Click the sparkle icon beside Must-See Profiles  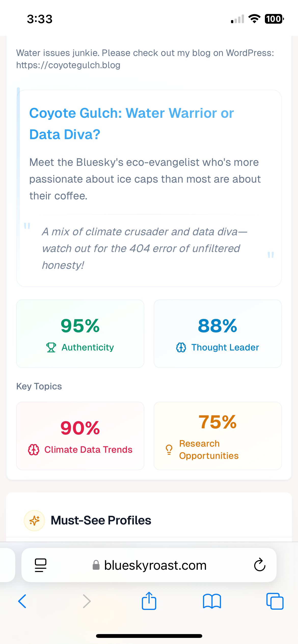(x=34, y=521)
